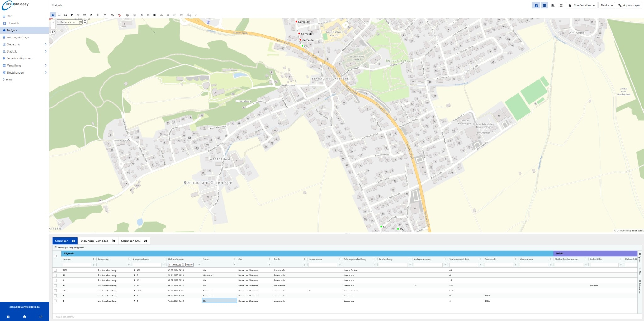Click the warning triangle toolbar icon
The height and width of the screenshot is (321, 644).
pyautogui.click(x=161, y=15)
